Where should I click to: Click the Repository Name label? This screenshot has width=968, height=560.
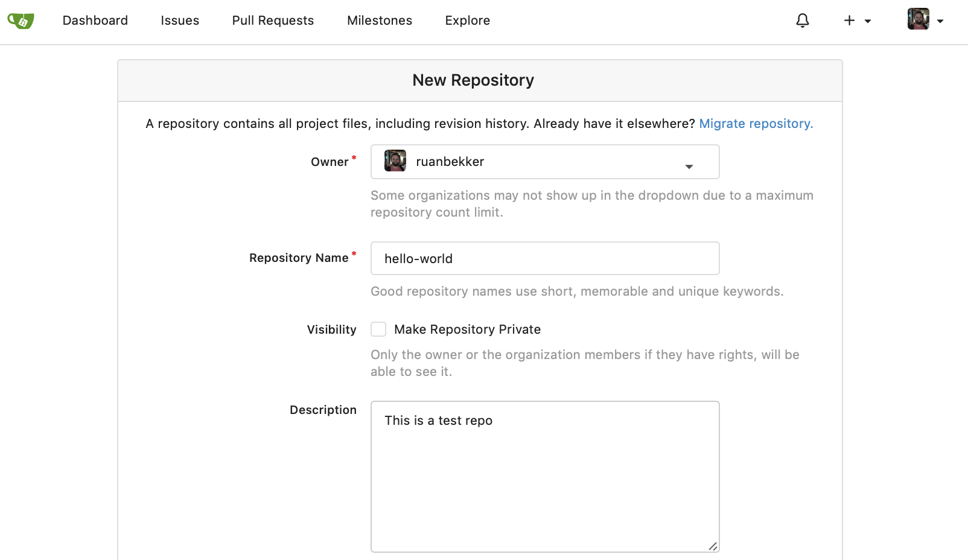click(x=299, y=258)
